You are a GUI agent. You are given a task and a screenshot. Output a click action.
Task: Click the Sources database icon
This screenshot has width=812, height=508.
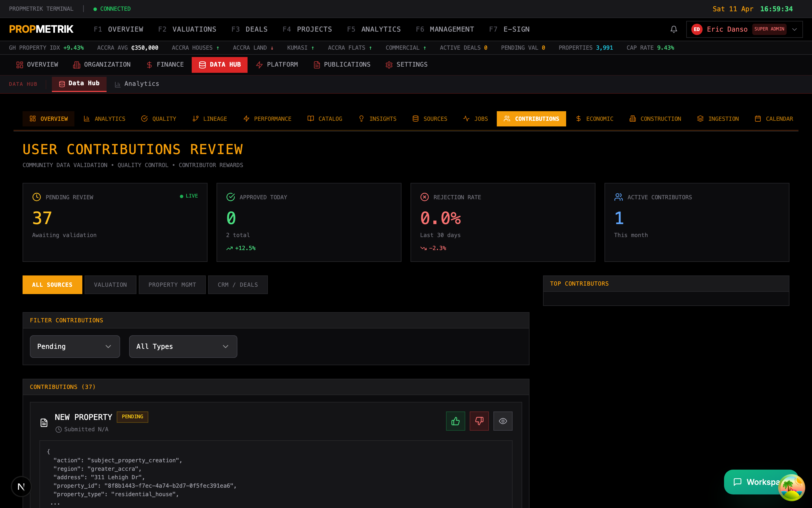click(415, 119)
